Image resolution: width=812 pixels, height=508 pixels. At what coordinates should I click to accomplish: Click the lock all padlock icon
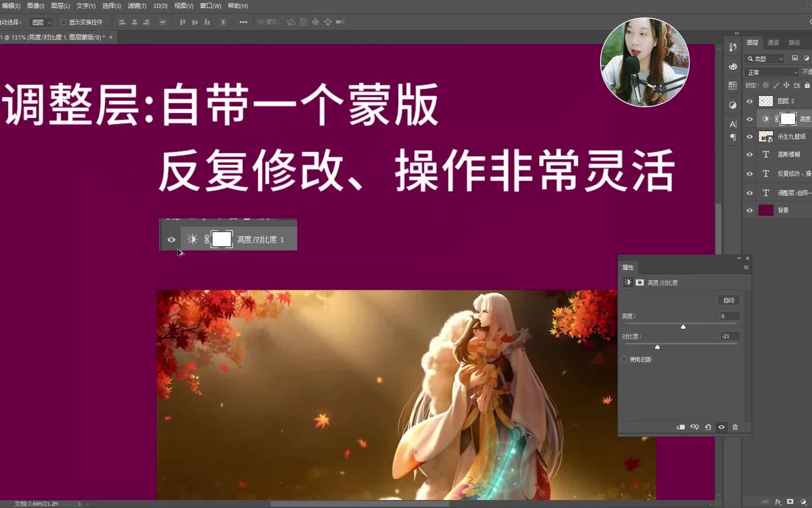click(x=807, y=85)
